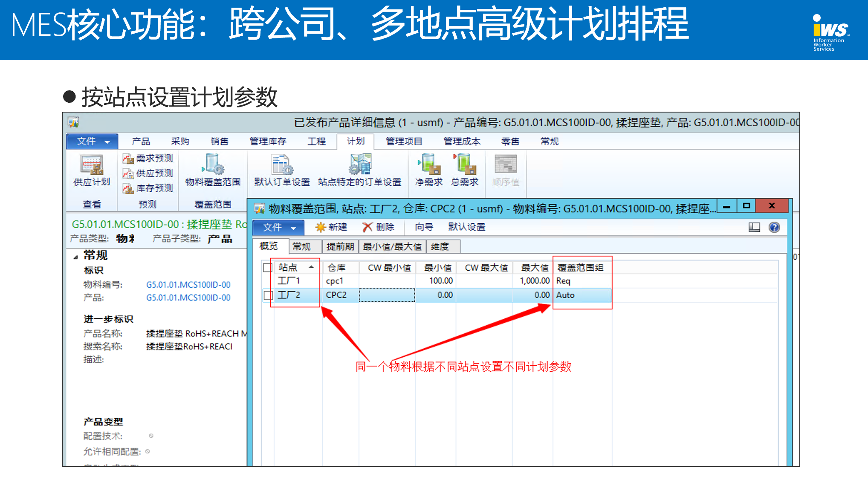The image size is (868, 488).
Task: Open 净需求 net requirements icon
Action: tap(429, 171)
